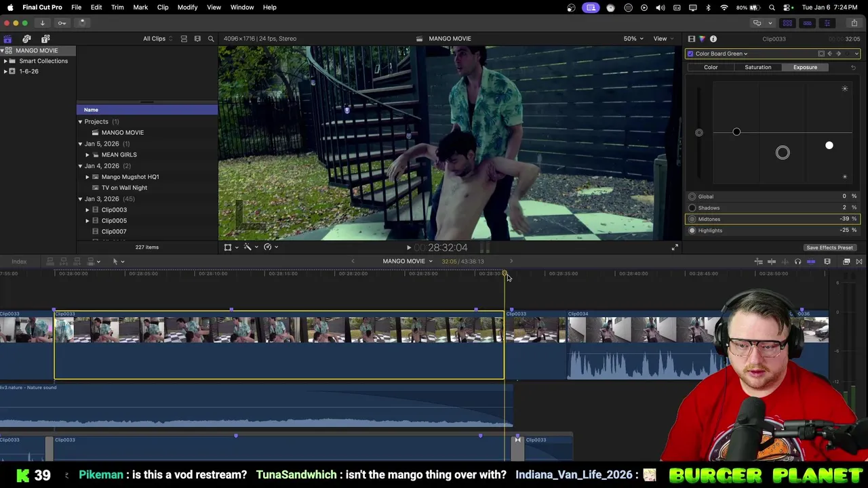Click the browser search magnifier icon

pyautogui.click(x=211, y=39)
